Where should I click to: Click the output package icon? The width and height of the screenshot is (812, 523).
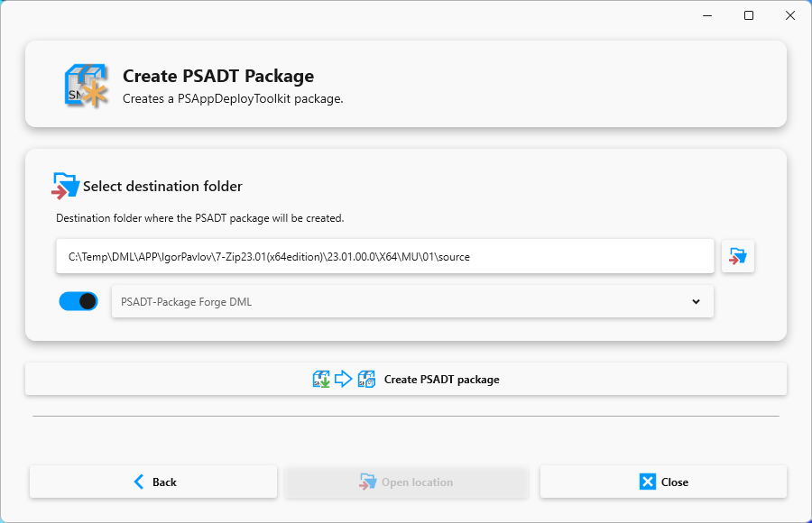(x=366, y=379)
